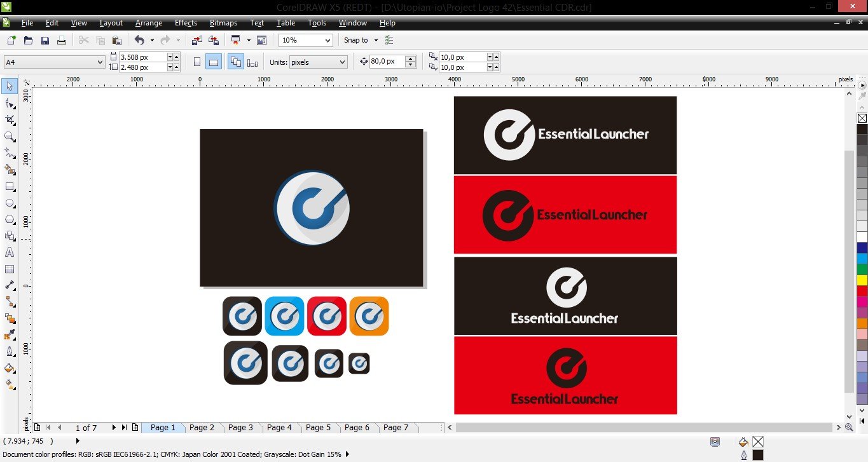This screenshot has width=868, height=462.
Task: Open the File menu
Action: click(x=27, y=23)
